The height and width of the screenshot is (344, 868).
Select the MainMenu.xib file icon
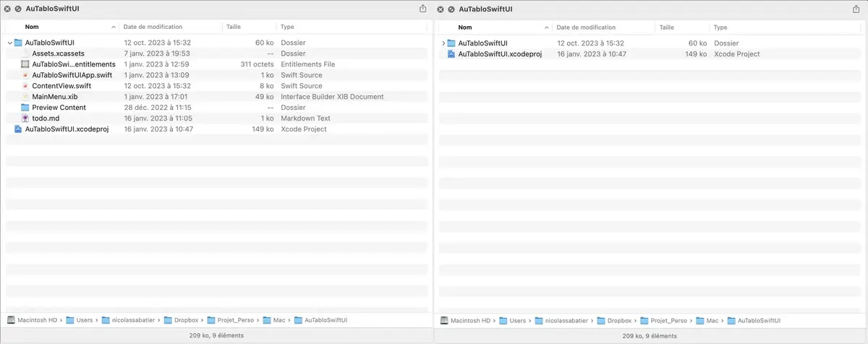click(25, 97)
